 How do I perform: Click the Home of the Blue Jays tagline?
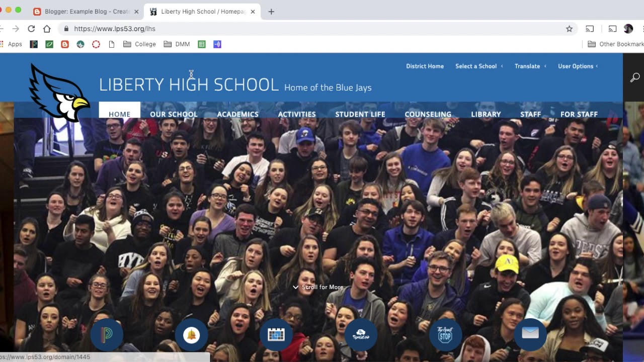pos(328,87)
